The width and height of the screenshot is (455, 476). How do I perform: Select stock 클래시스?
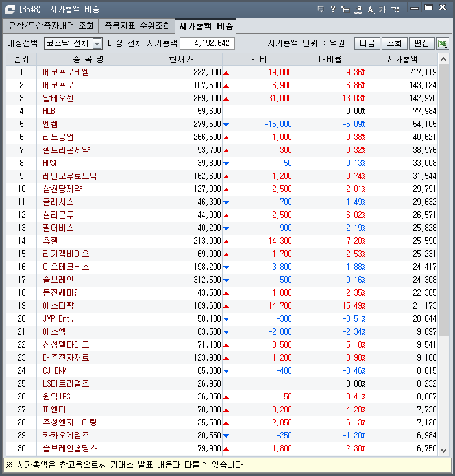58,202
